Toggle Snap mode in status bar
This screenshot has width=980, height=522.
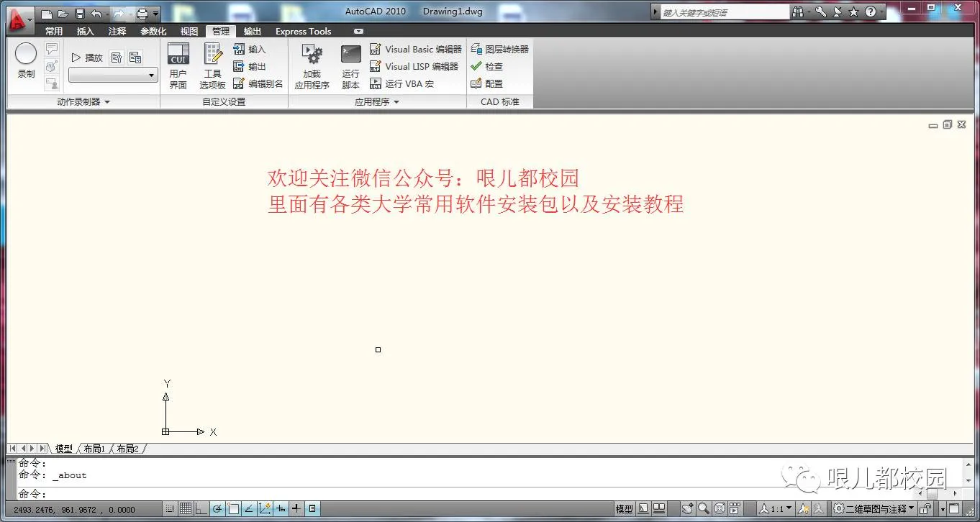(x=170, y=509)
